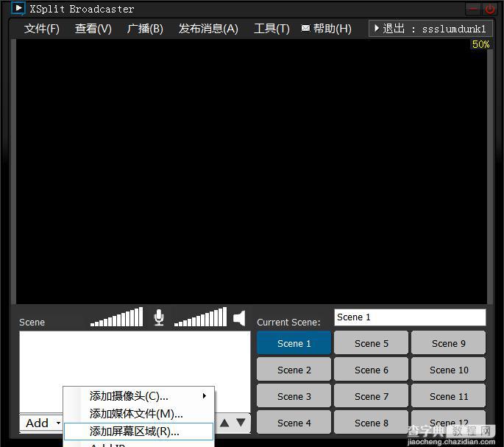Click the 50% zoom indicator

pyautogui.click(x=480, y=44)
